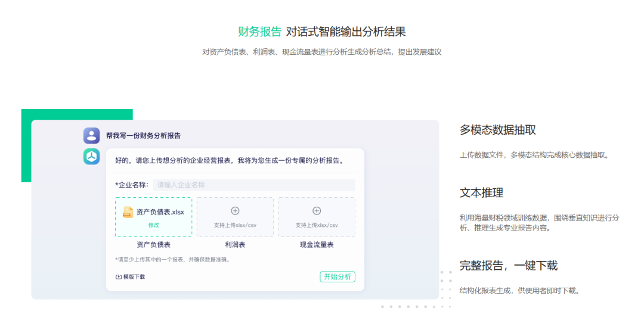644x327 pixels.
Task: Click the 利润表 label below the upload box
Action: tap(235, 245)
